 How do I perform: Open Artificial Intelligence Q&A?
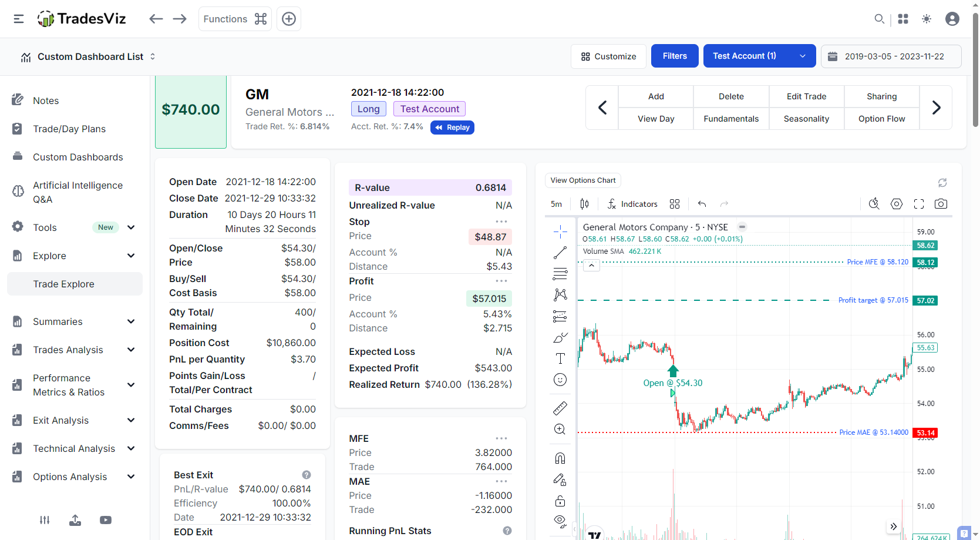[78, 192]
